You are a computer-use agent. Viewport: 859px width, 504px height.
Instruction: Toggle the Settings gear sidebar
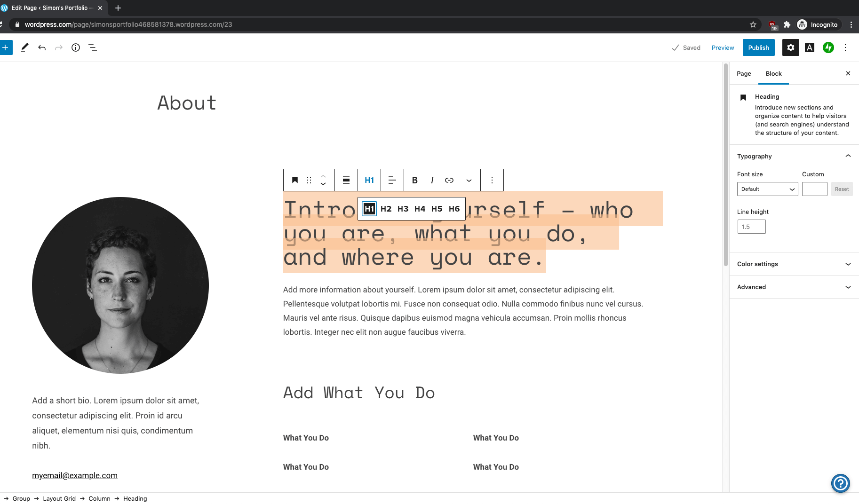pyautogui.click(x=791, y=47)
